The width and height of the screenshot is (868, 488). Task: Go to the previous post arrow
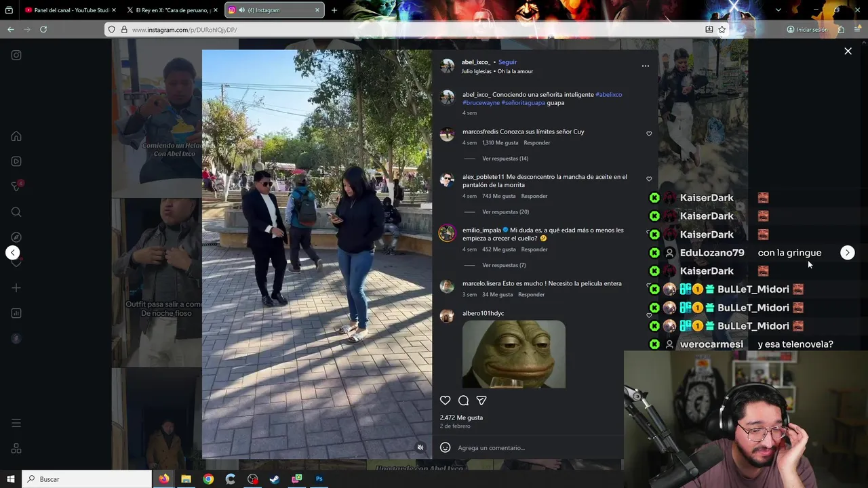[x=12, y=253]
